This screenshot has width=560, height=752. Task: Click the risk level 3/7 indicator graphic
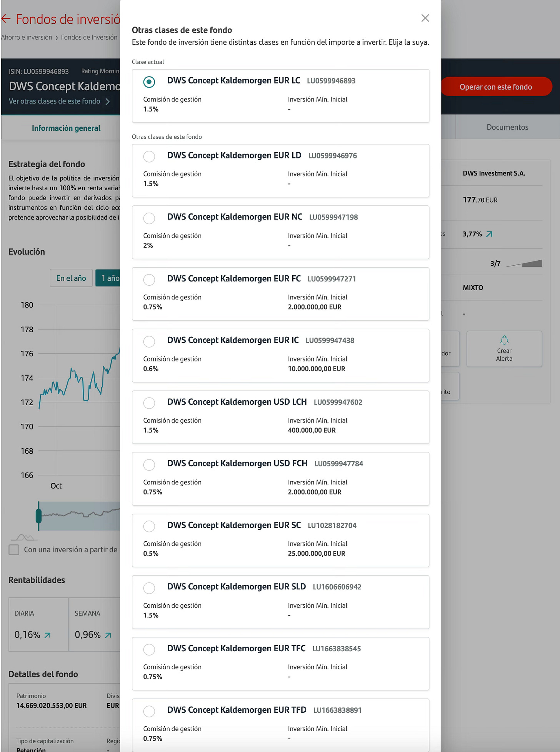tap(524, 263)
